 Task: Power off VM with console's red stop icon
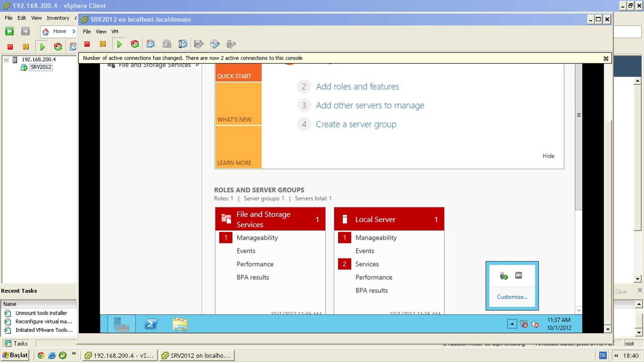point(87,44)
